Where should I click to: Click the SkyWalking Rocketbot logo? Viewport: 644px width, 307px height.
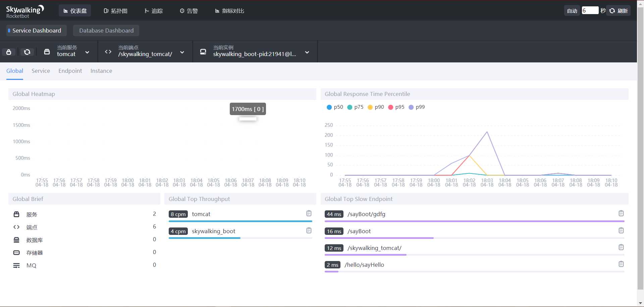25,11
